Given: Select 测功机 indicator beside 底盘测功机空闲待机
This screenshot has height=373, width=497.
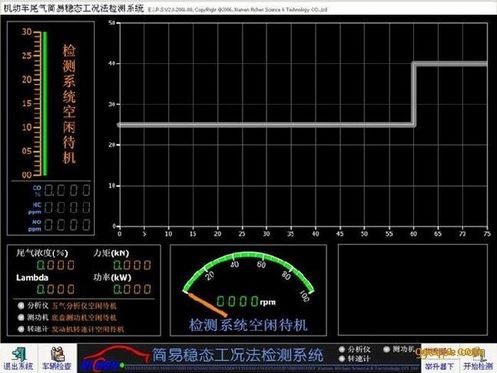Looking at the screenshot, I should click(21, 317).
